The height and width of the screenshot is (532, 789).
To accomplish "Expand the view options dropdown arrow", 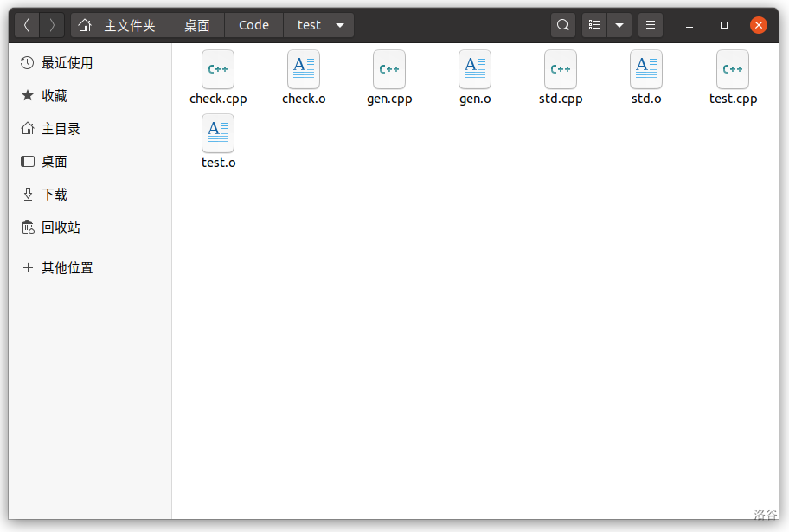I will [619, 25].
